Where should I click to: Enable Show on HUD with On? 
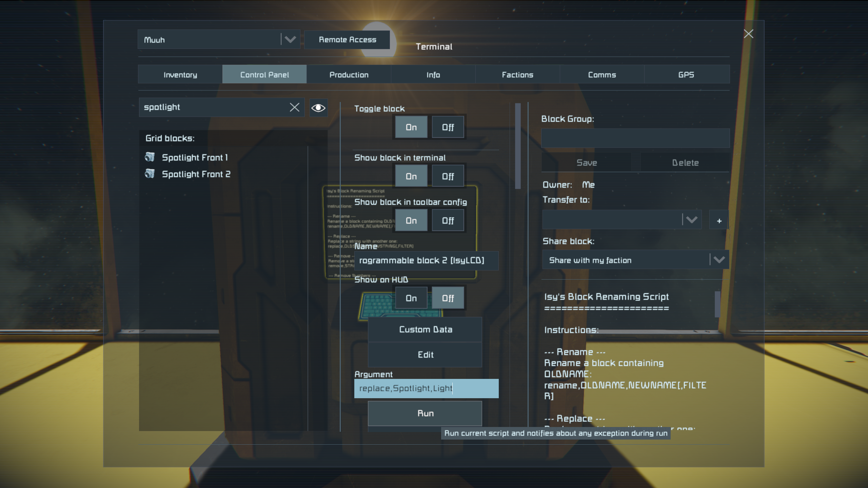point(411,298)
